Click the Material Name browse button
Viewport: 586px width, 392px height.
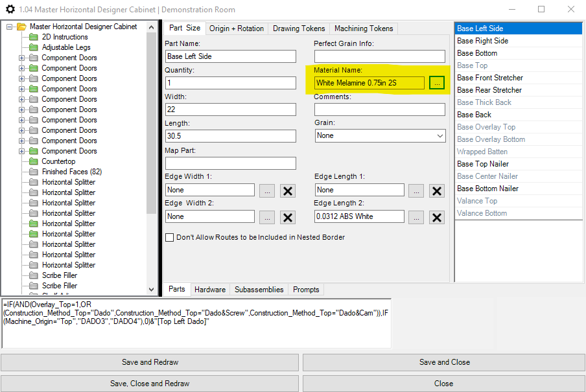pyautogui.click(x=437, y=83)
